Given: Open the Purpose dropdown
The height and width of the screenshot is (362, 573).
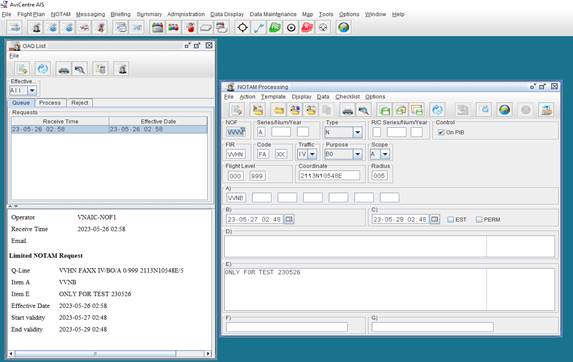Looking at the screenshot, I should [x=357, y=154].
